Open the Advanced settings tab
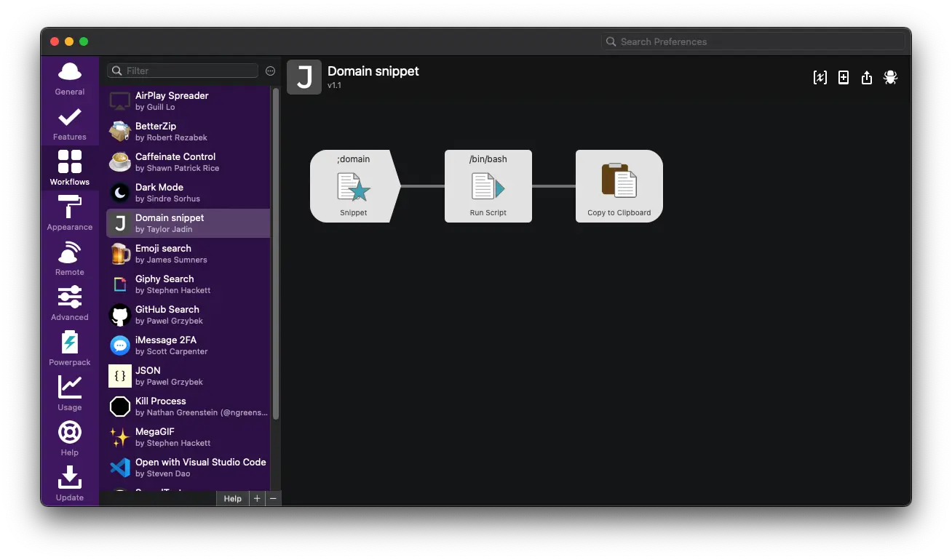Image resolution: width=952 pixels, height=560 pixels. coord(70,304)
